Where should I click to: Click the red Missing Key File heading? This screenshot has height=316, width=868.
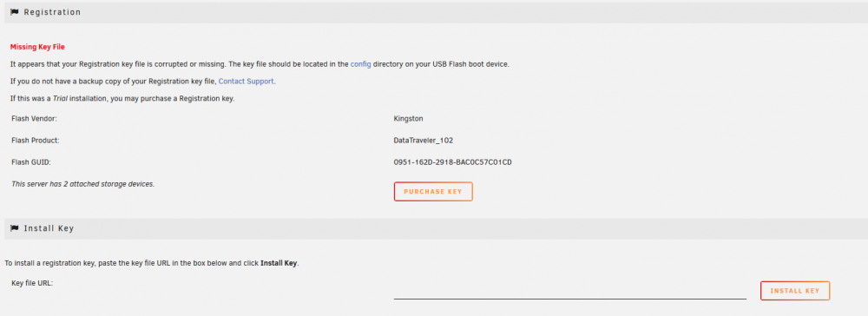coord(37,47)
